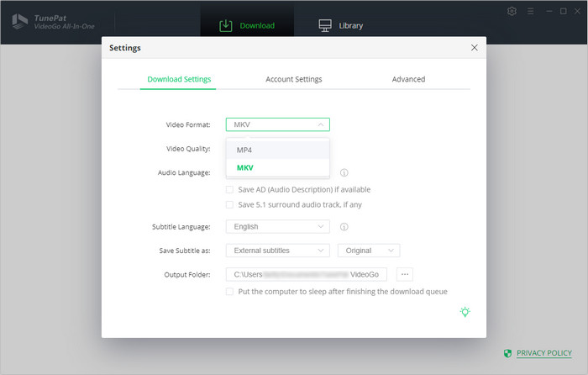Open the hamburger menu icon in title bar

coord(530,11)
